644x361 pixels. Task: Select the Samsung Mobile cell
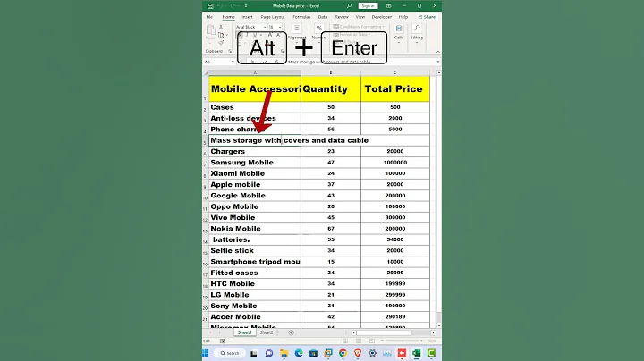255,163
